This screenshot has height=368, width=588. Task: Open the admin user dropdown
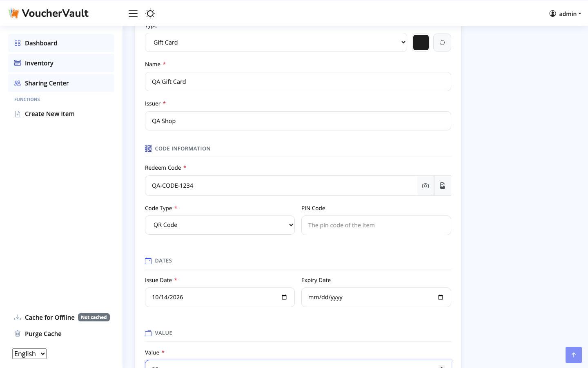point(565,13)
